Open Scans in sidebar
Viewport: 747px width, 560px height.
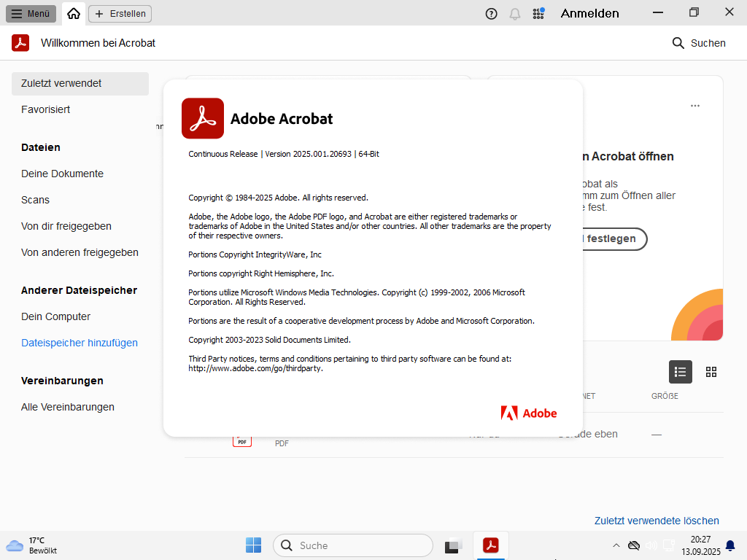coord(35,200)
